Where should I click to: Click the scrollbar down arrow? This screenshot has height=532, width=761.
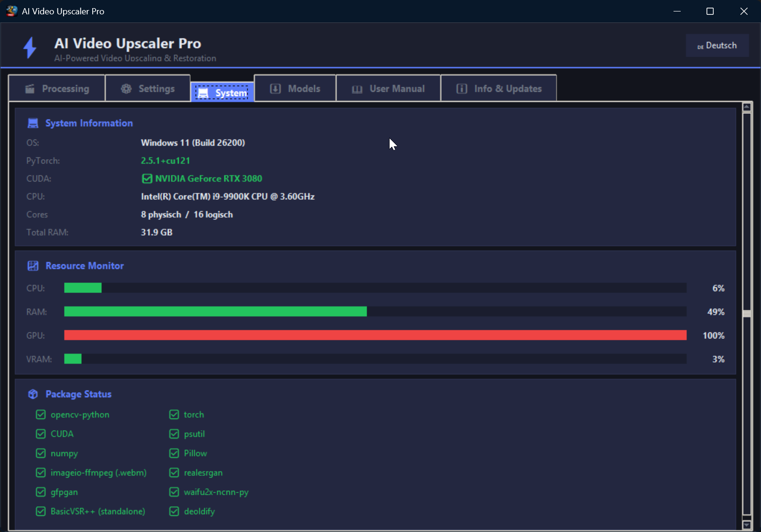pyautogui.click(x=747, y=524)
